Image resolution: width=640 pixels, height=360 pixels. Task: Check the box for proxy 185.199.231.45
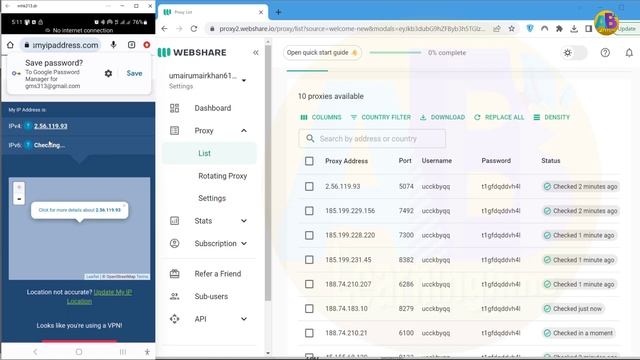coord(309,260)
